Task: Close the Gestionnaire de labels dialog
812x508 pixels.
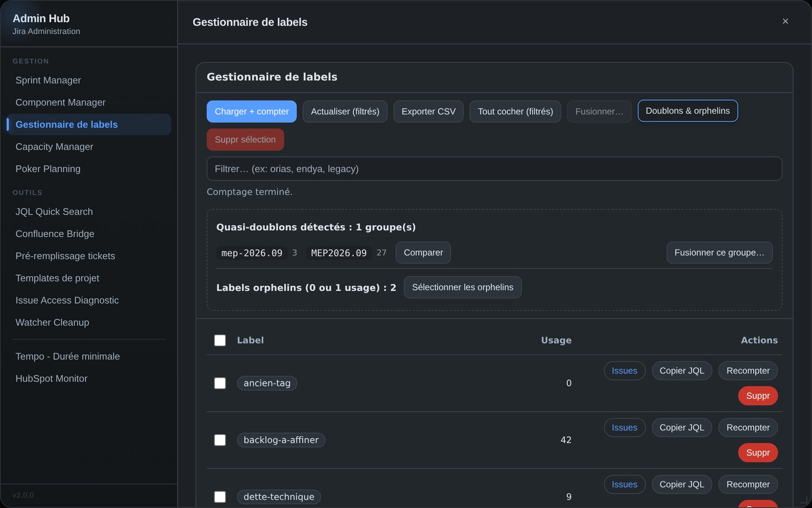Action: [x=785, y=22]
